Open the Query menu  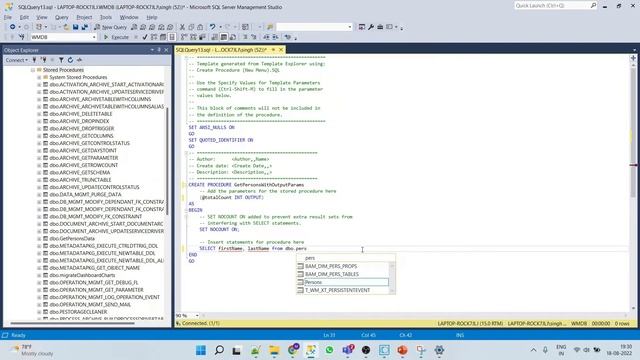click(62, 17)
